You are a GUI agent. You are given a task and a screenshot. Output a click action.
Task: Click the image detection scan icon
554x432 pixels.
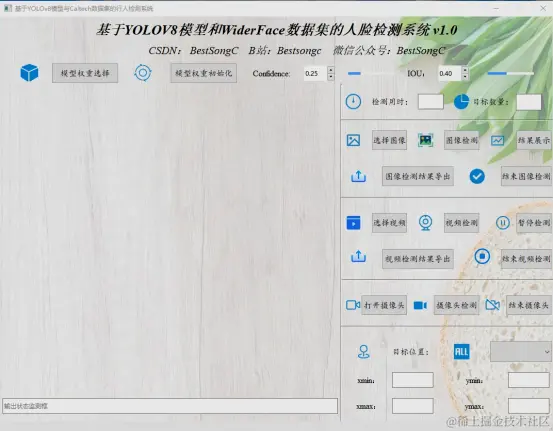pos(425,140)
